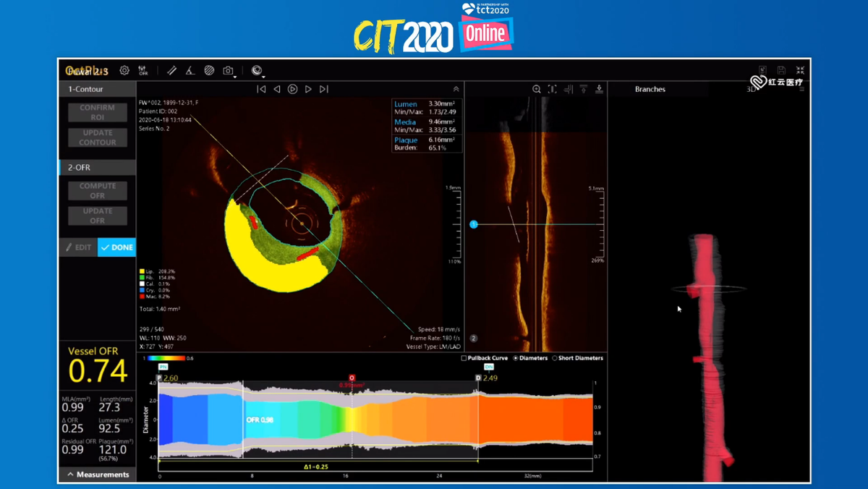Image resolution: width=868 pixels, height=489 pixels.
Task: Click the UPDATE CONTOUR button
Action: tap(98, 137)
